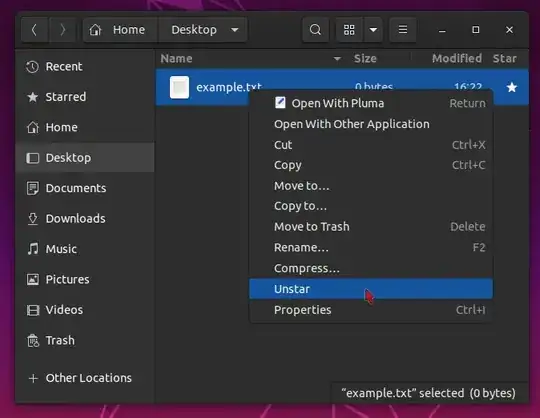Click the Star column header

click(x=505, y=59)
